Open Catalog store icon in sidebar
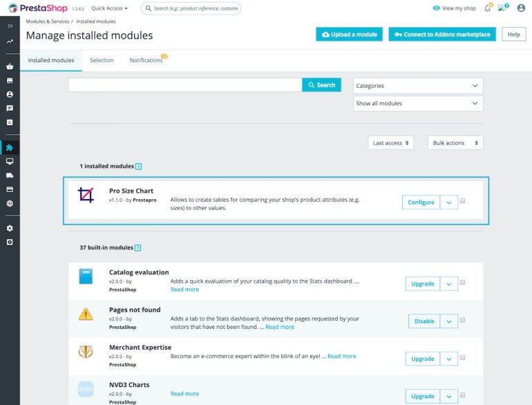 tap(10, 80)
